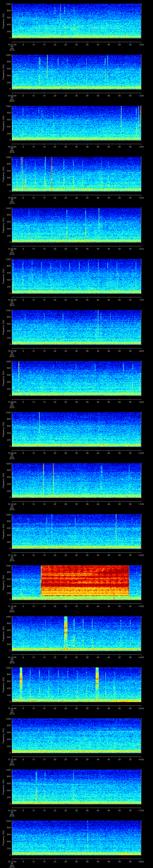Click the 15:12:00 start time label

[x=12, y=606]
